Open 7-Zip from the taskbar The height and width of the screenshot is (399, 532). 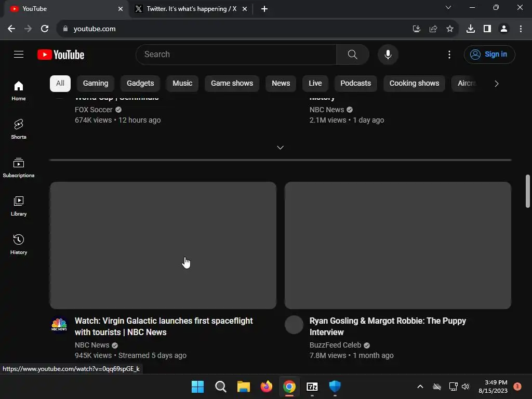pos(312,387)
